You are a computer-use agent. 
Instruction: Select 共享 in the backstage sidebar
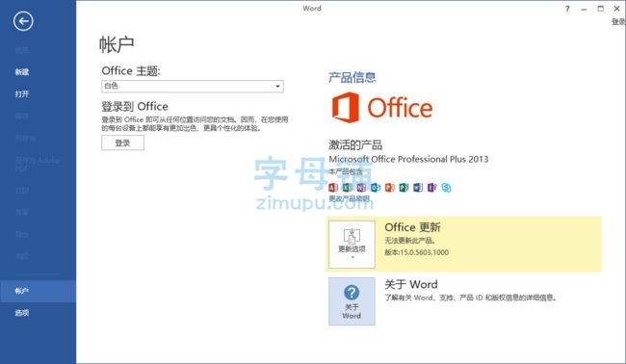[x=22, y=212]
